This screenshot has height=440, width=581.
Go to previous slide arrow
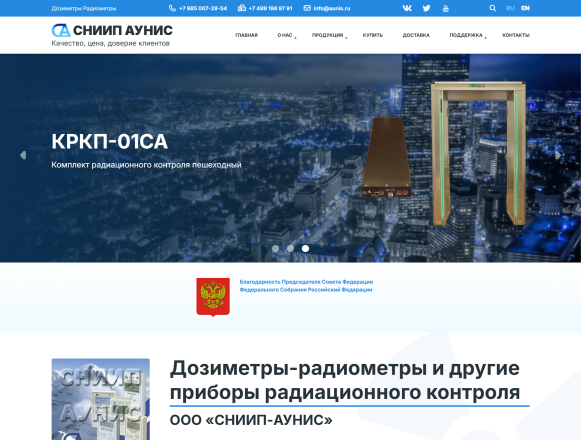(23, 155)
